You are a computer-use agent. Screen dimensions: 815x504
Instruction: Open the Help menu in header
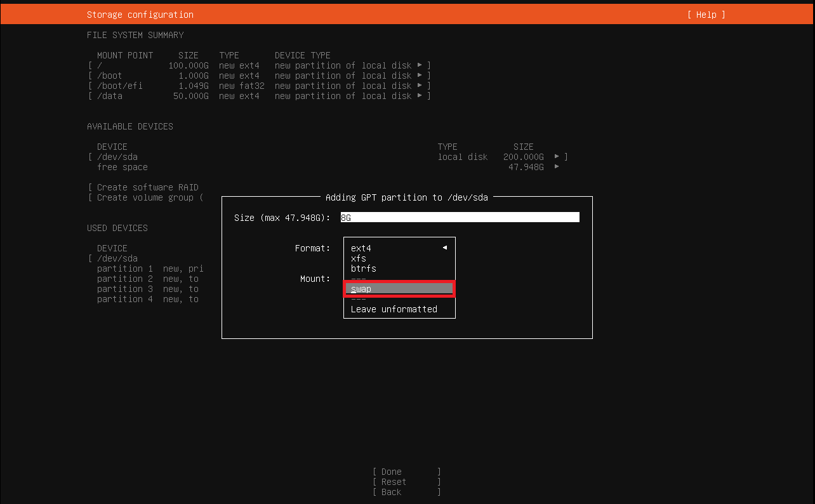(706, 15)
